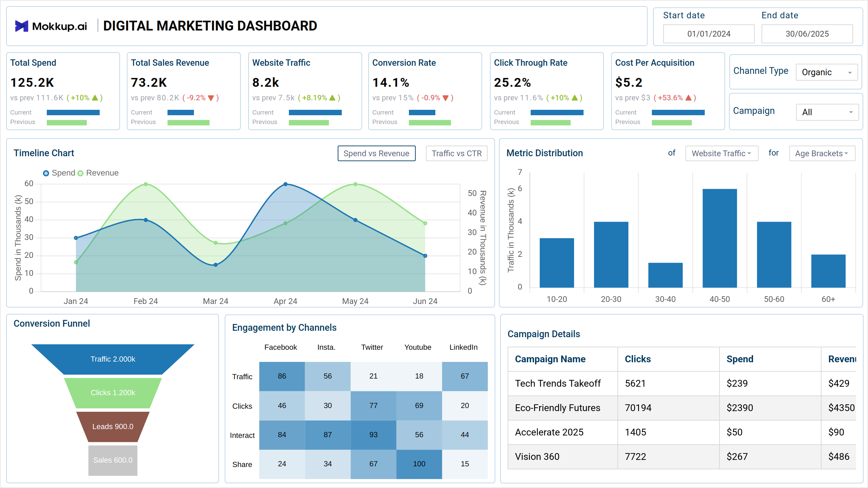Click the Total Spend value 125.2K

coord(32,83)
